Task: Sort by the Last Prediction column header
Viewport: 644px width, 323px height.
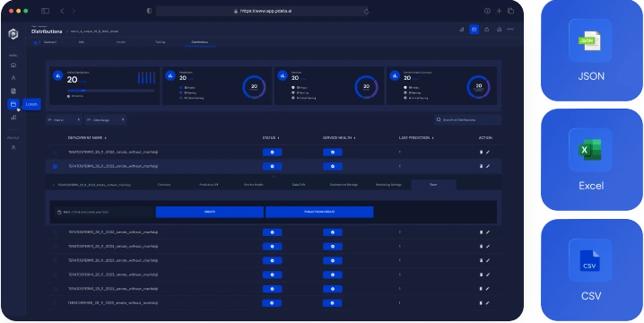Action: (x=416, y=137)
